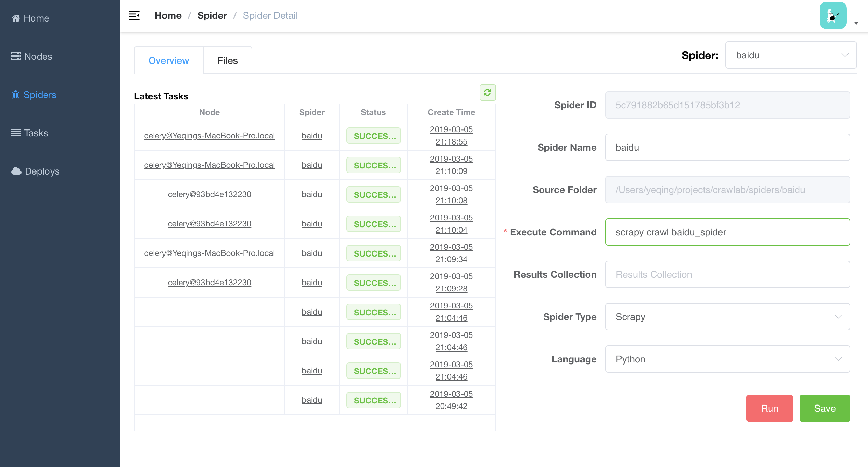
Task: Click the Spider breadcrumb link
Action: pyautogui.click(x=212, y=15)
